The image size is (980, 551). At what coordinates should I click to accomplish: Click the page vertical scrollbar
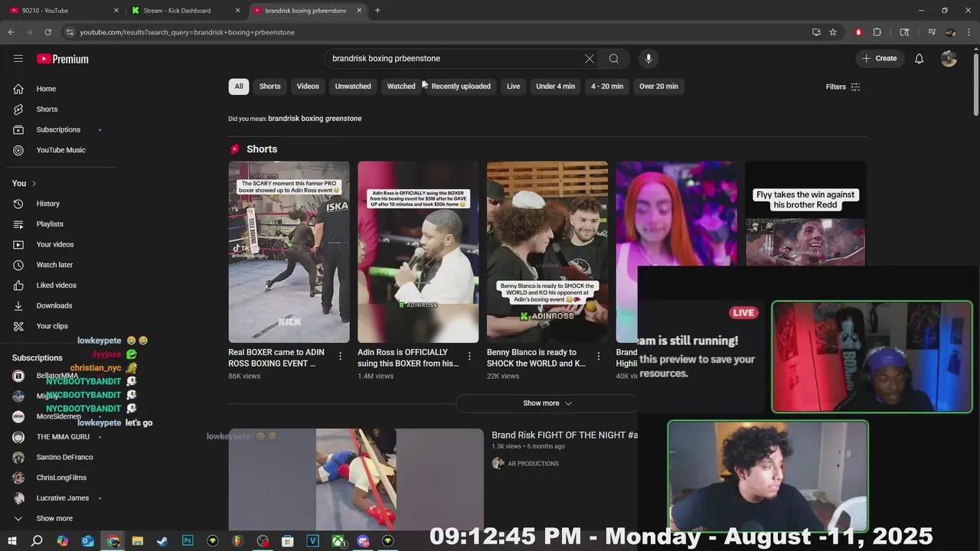coord(976,84)
